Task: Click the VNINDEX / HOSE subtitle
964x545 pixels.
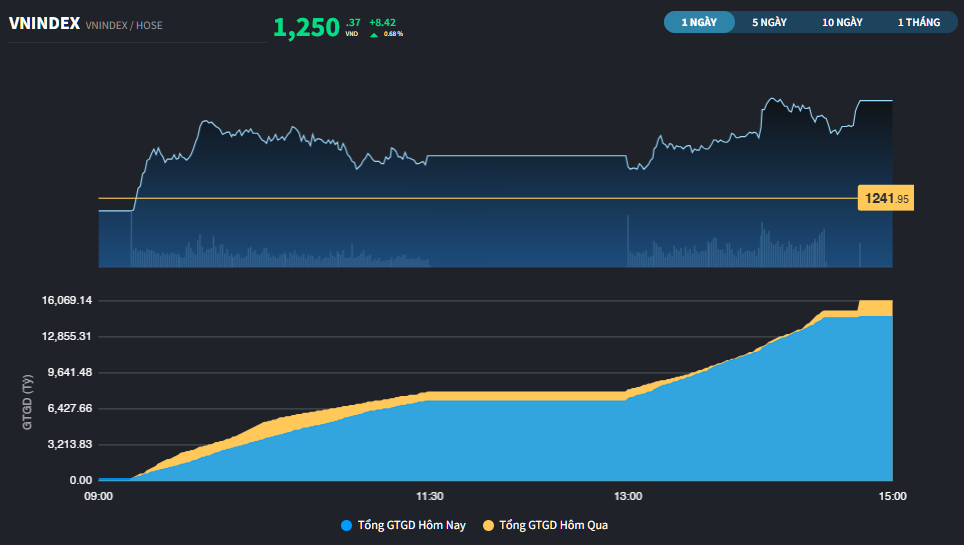Action: [x=124, y=25]
